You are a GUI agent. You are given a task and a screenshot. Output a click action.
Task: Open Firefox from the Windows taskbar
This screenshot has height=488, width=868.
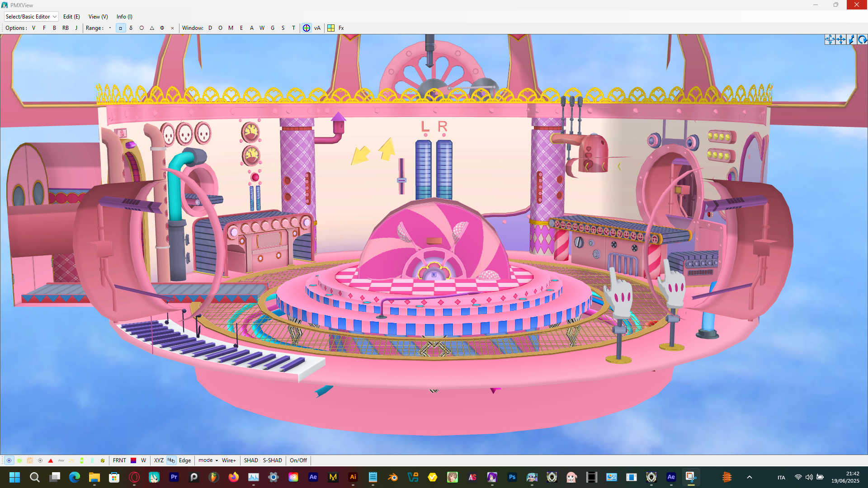point(234,477)
